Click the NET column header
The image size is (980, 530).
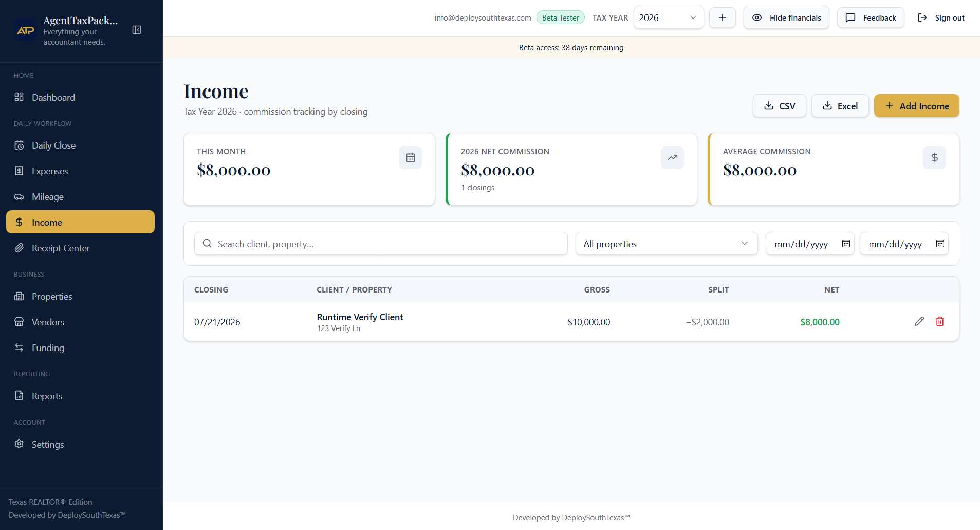tap(831, 290)
